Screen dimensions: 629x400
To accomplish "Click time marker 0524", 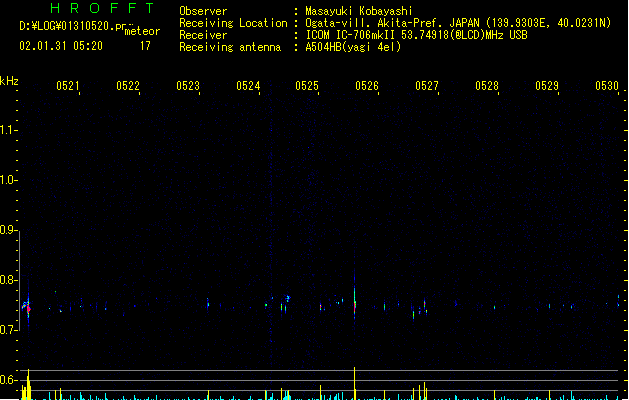I will pyautogui.click(x=248, y=86).
